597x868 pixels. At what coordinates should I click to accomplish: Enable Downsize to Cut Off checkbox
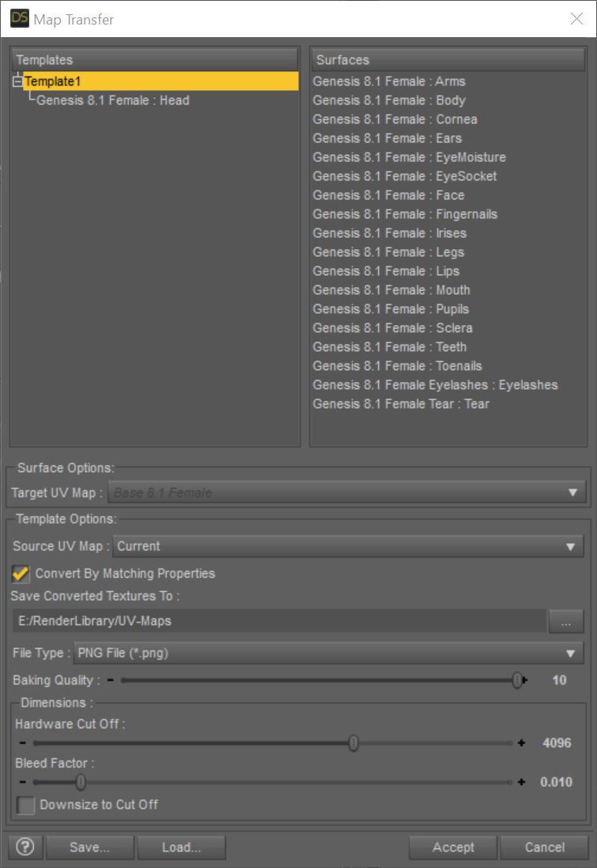tap(25, 805)
